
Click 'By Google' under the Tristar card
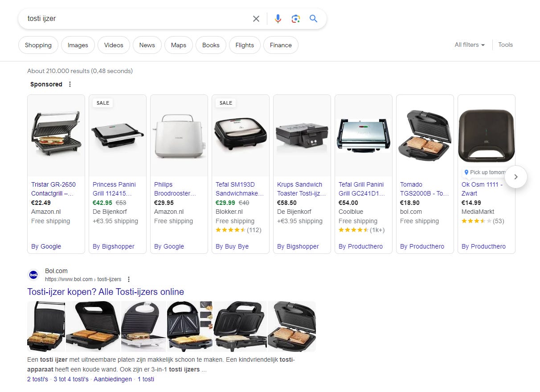(x=46, y=246)
